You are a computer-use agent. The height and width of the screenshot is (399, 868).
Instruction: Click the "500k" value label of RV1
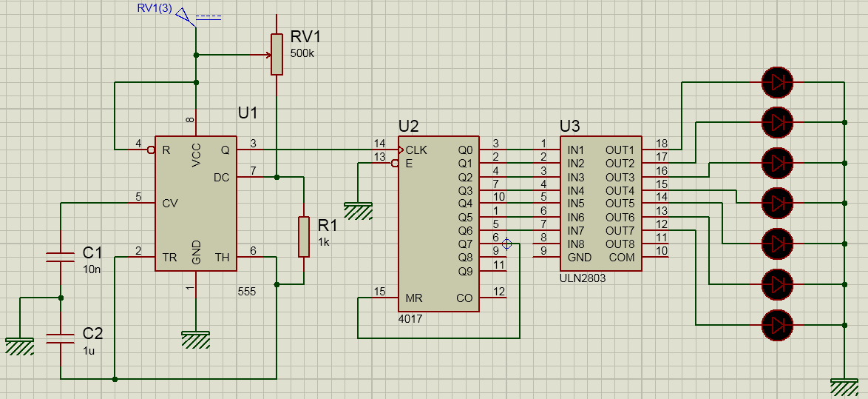[x=302, y=54]
